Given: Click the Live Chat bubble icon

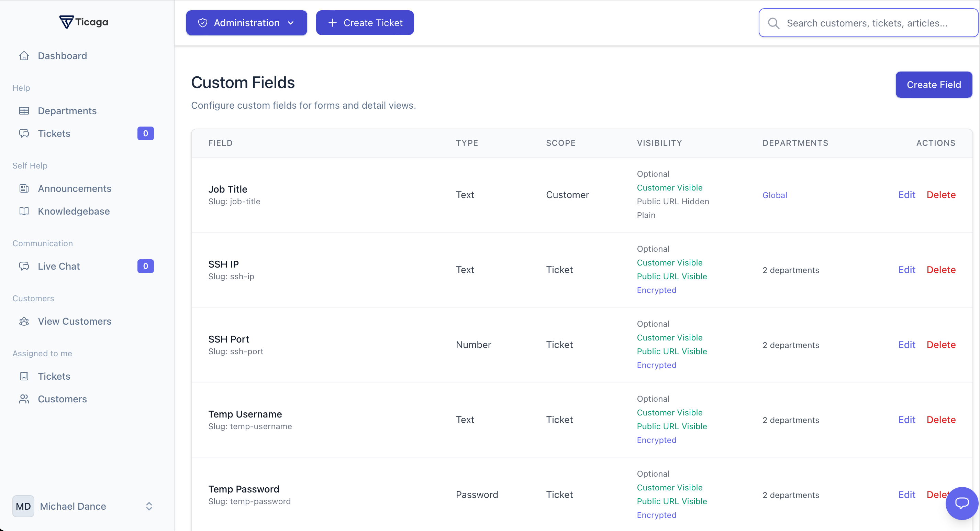Looking at the screenshot, I should (x=24, y=266).
